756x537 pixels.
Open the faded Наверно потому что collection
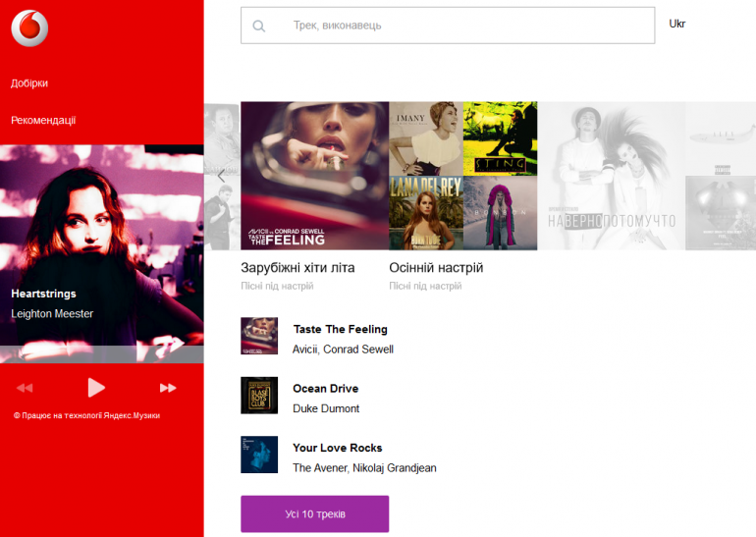(x=612, y=176)
